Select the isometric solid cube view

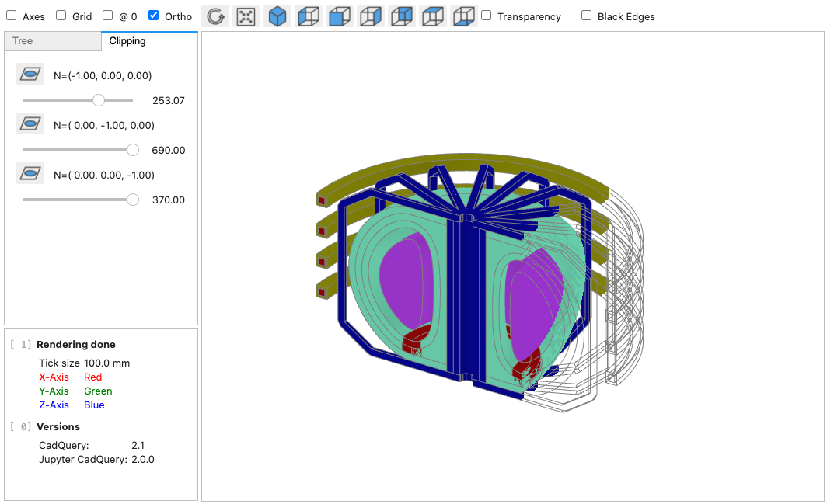pos(277,16)
